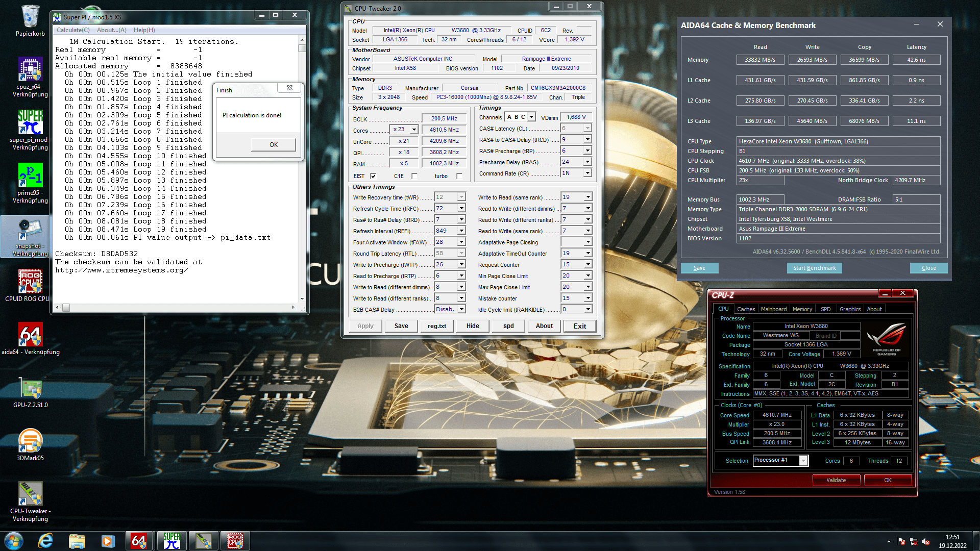
Task: Switch to the Caches tab in CPU-Z
Action: pos(746,309)
